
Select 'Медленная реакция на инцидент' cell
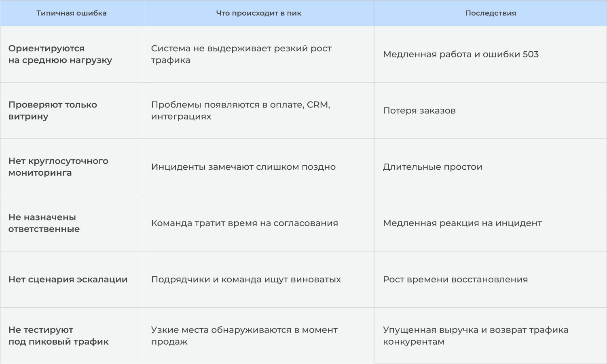tap(491, 223)
